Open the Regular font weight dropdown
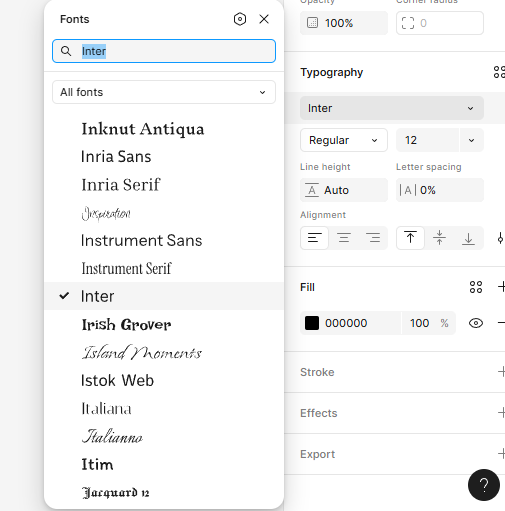Screen dimensions: 505x511 pyautogui.click(x=344, y=140)
